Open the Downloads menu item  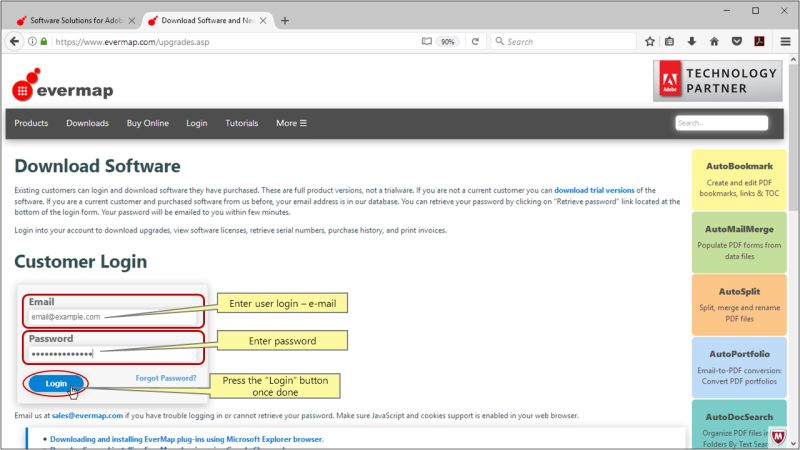pos(87,123)
